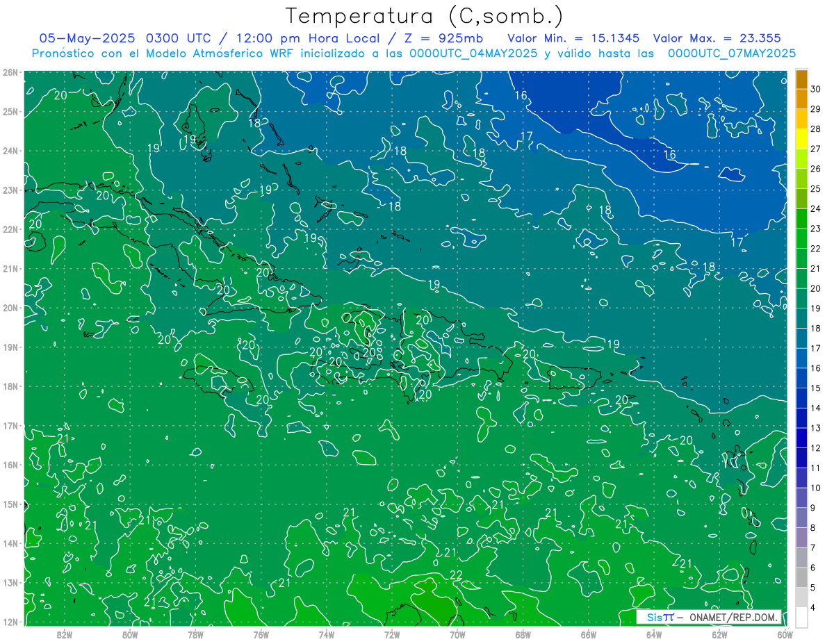Screen dimensions: 834x644
Task: Click the "70W" longitude axis label
Action: pos(457,634)
